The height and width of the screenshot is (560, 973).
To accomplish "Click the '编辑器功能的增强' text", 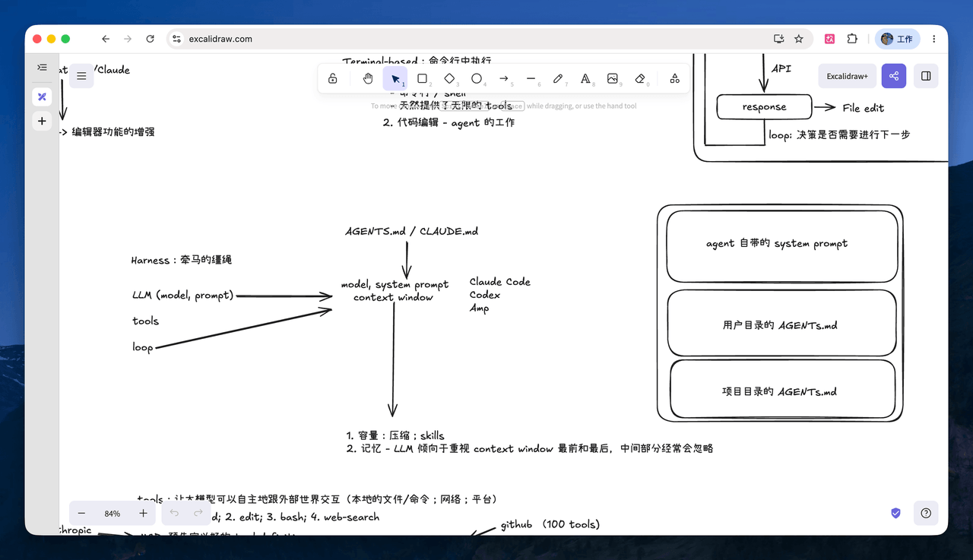I will pyautogui.click(x=113, y=132).
